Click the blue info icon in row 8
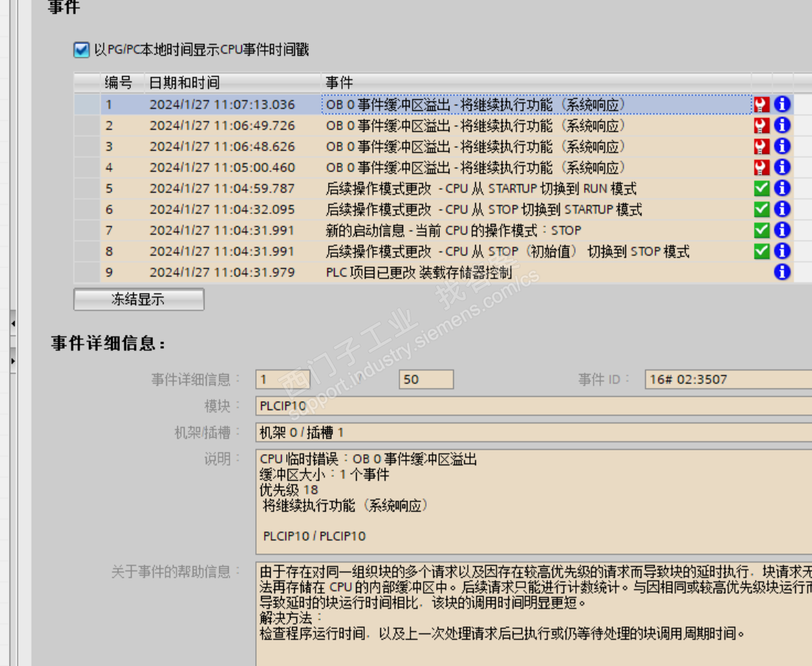 (782, 252)
